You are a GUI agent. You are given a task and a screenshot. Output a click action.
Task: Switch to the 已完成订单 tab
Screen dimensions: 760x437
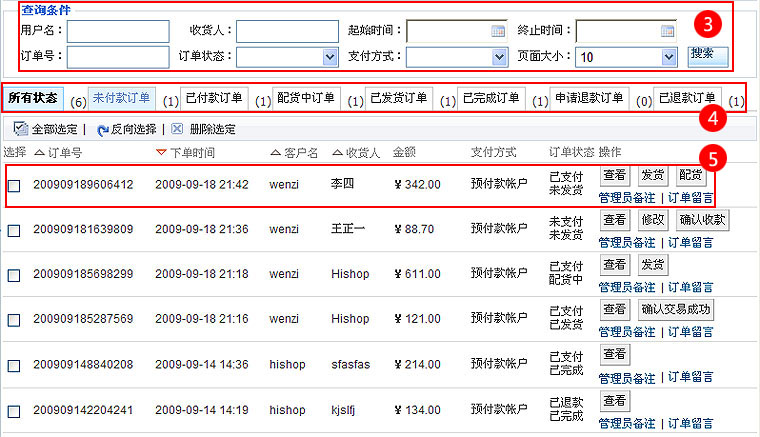point(491,98)
